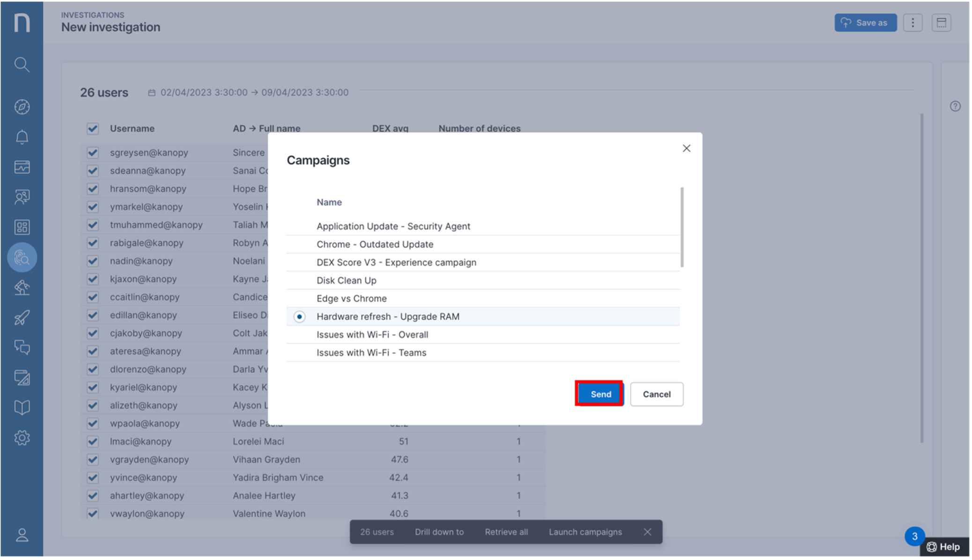Open the user account icon

(x=22, y=535)
